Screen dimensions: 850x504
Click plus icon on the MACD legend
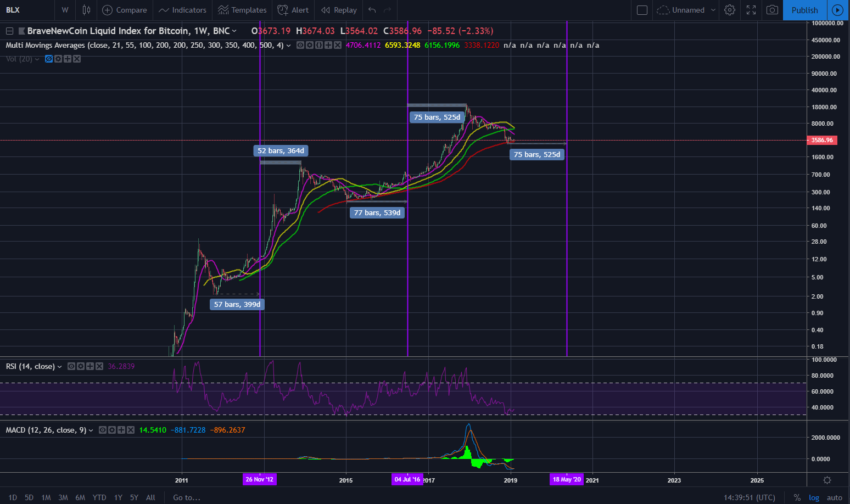(x=121, y=430)
